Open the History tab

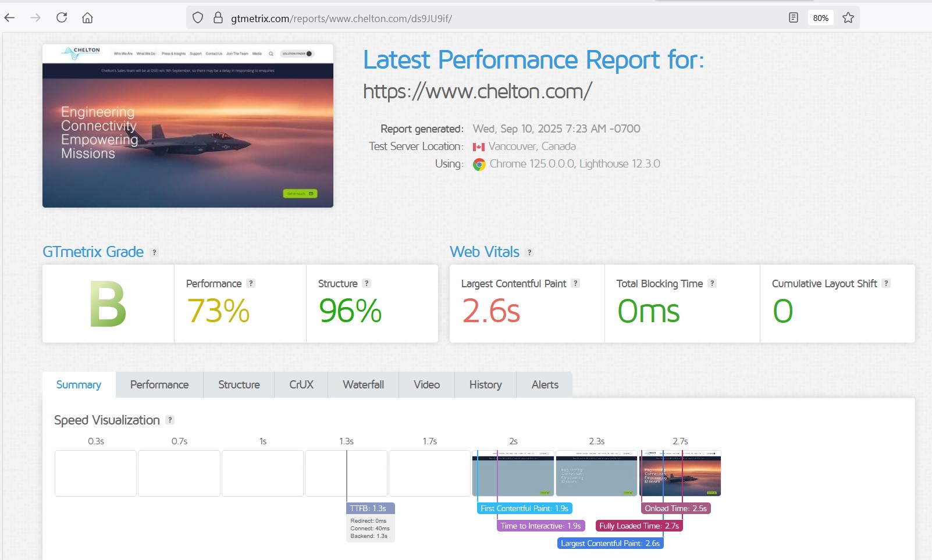[486, 385]
